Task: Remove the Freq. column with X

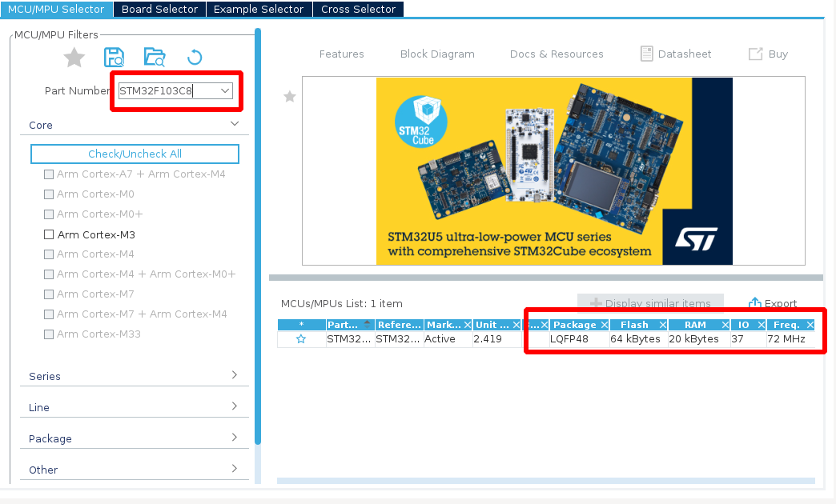Action: point(810,325)
